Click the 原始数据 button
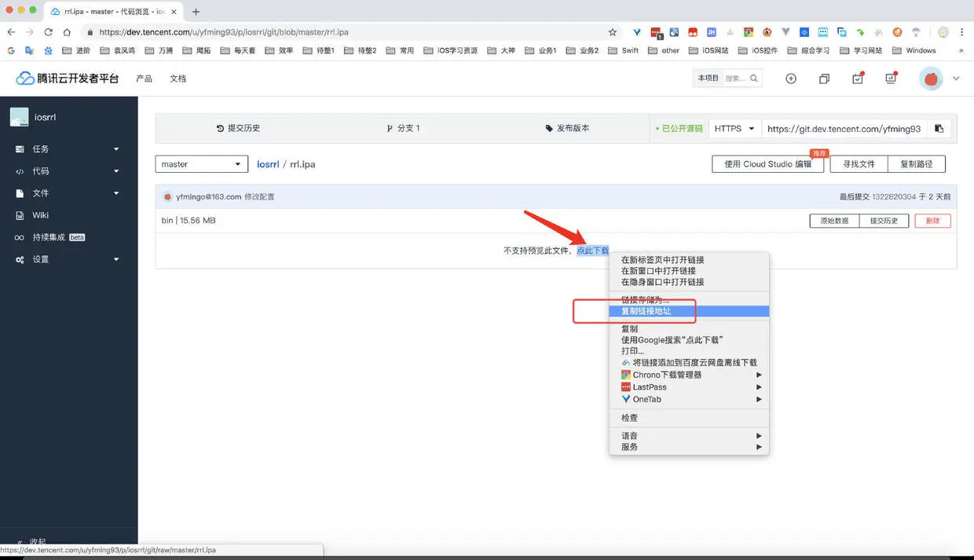The image size is (974, 560). pos(834,221)
